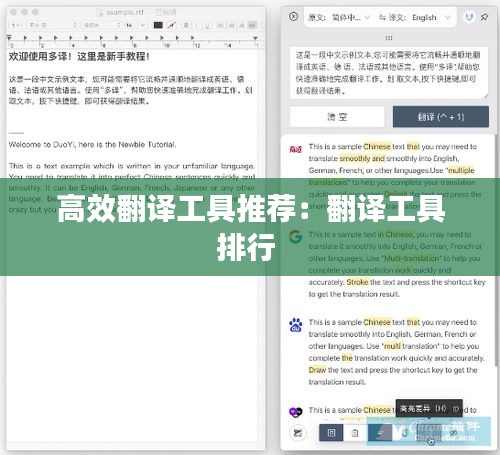
Task: Click the purple engine icon beside the last result
Action: point(295,412)
